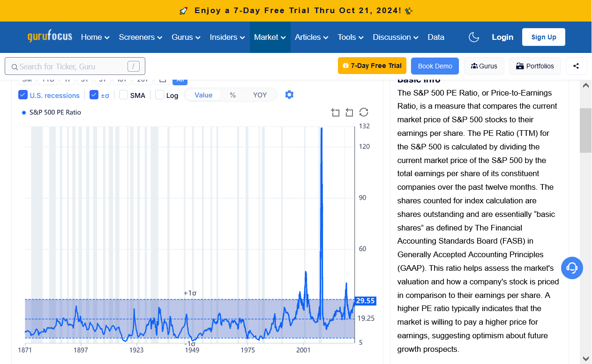Switch to dark mode with moon icon
Screen dimensions: 592x364
pyautogui.click(x=474, y=37)
